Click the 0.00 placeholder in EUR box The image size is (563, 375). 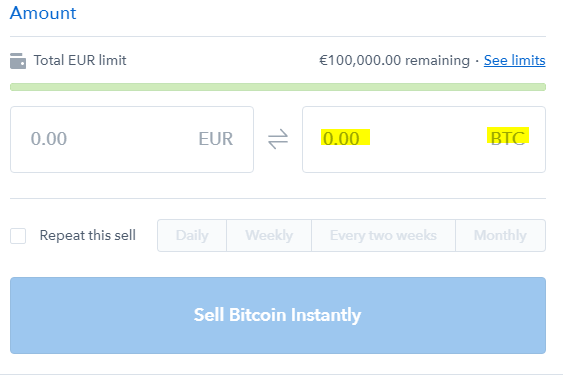point(49,139)
